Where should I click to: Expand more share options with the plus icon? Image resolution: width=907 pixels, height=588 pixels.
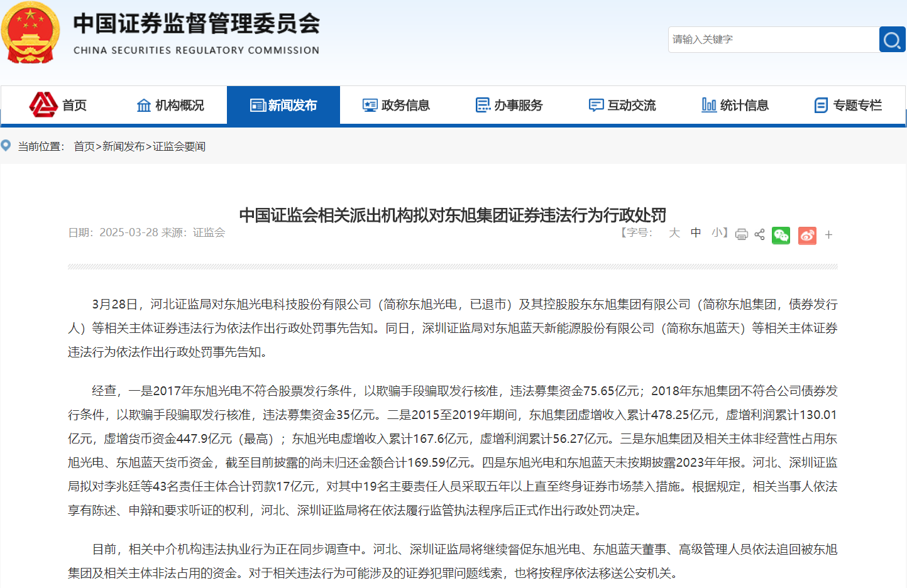pyautogui.click(x=828, y=235)
